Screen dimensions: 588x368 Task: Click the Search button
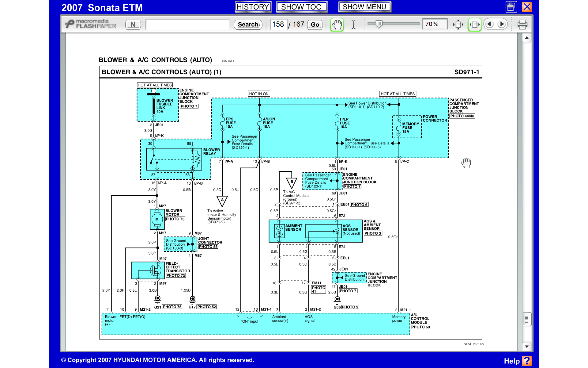tap(248, 25)
